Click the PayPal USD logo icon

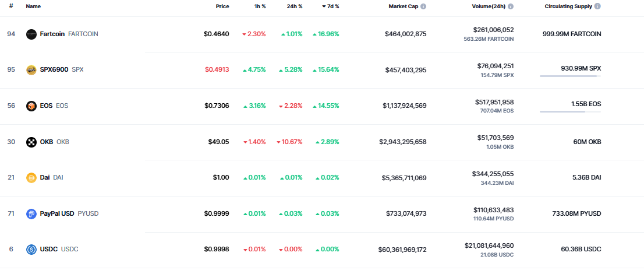pyautogui.click(x=31, y=214)
